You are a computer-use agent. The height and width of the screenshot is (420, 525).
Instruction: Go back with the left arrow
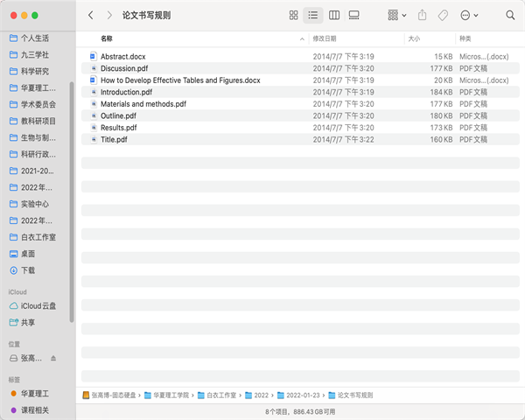point(91,16)
